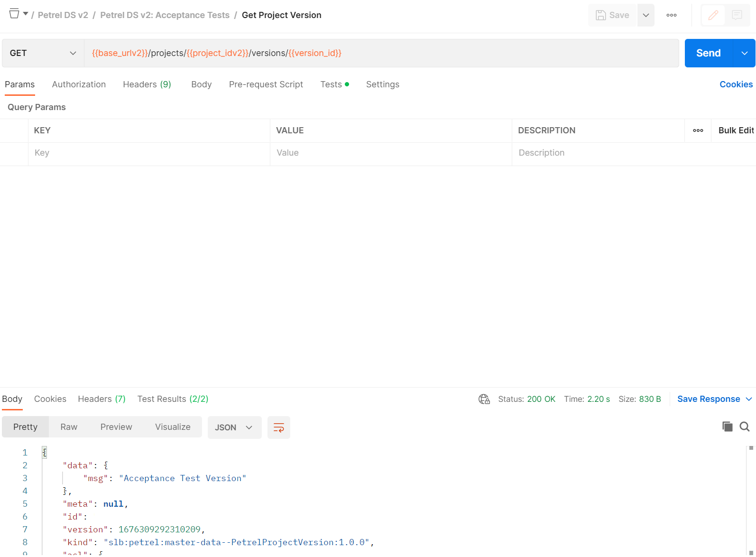Click the 200 OK status text
Image resolution: width=756 pixels, height=557 pixels.
coord(541,399)
